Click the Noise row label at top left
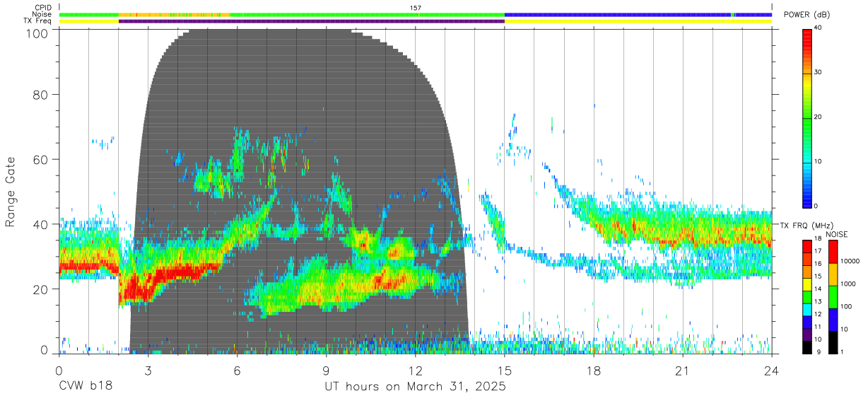Screen dimensions: 868x401 point(42,14)
